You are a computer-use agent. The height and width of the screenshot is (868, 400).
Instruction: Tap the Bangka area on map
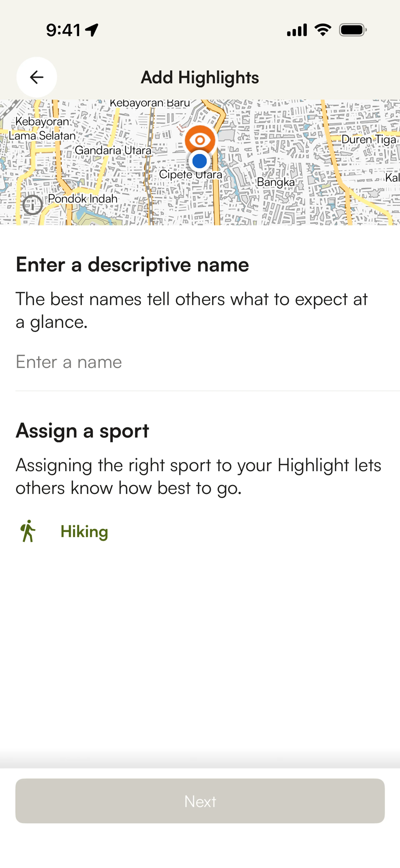click(x=276, y=182)
